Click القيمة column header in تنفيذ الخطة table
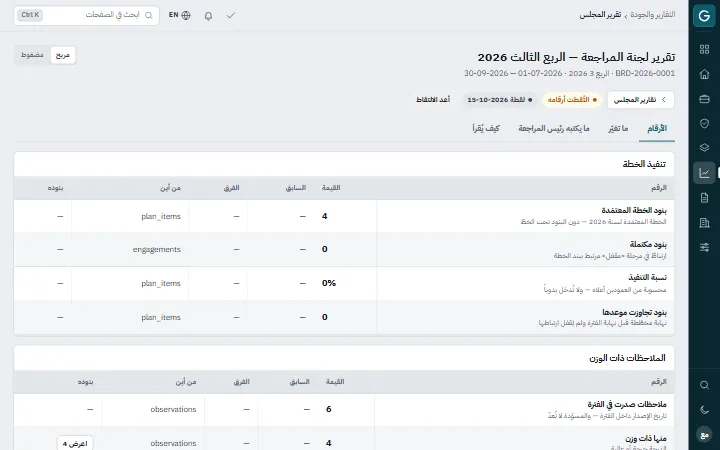 pos(331,188)
